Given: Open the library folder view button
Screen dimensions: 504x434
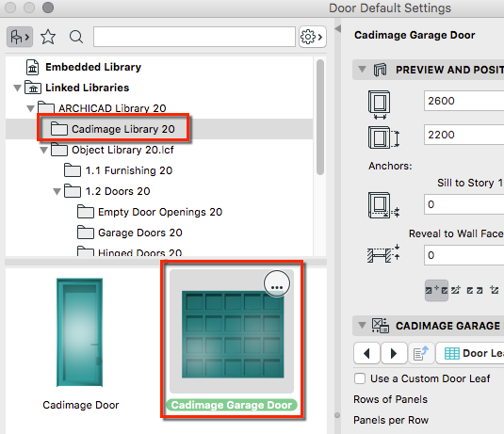Looking at the screenshot, I should tap(20, 37).
